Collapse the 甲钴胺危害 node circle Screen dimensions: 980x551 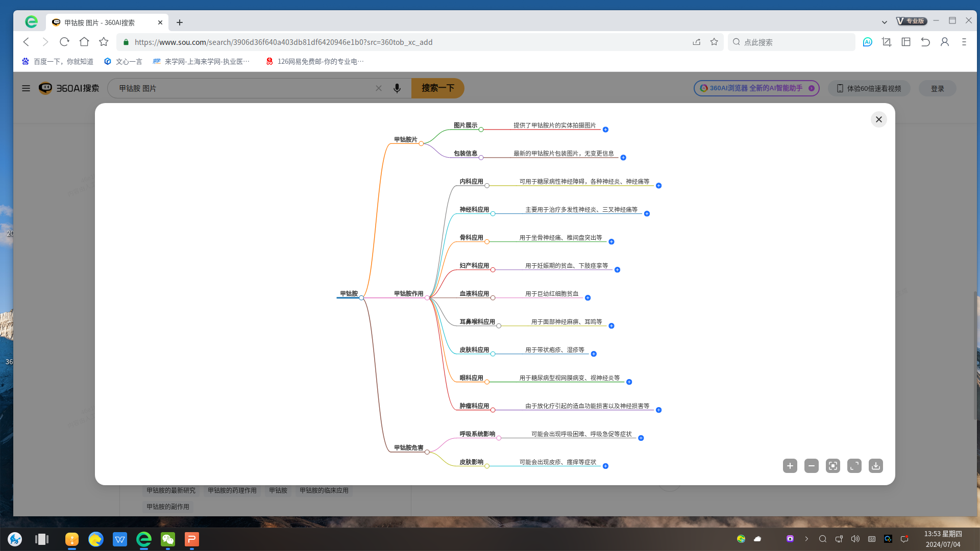[427, 452]
